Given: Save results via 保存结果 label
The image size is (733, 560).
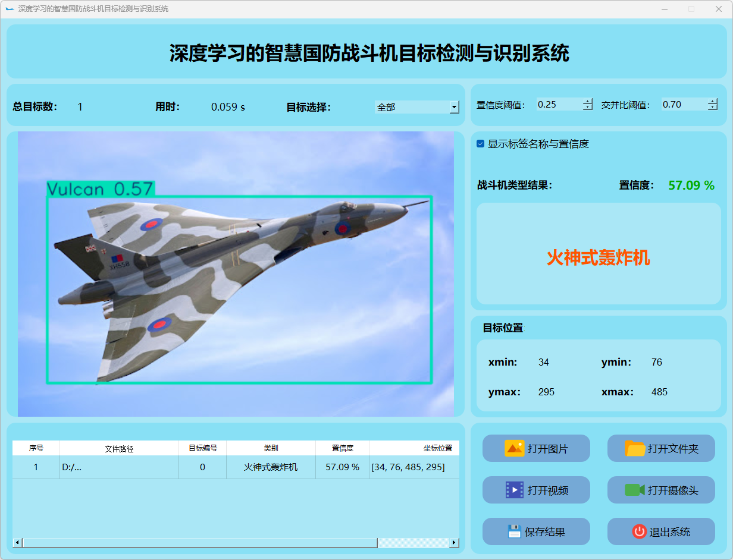Looking at the screenshot, I should pos(545,532).
